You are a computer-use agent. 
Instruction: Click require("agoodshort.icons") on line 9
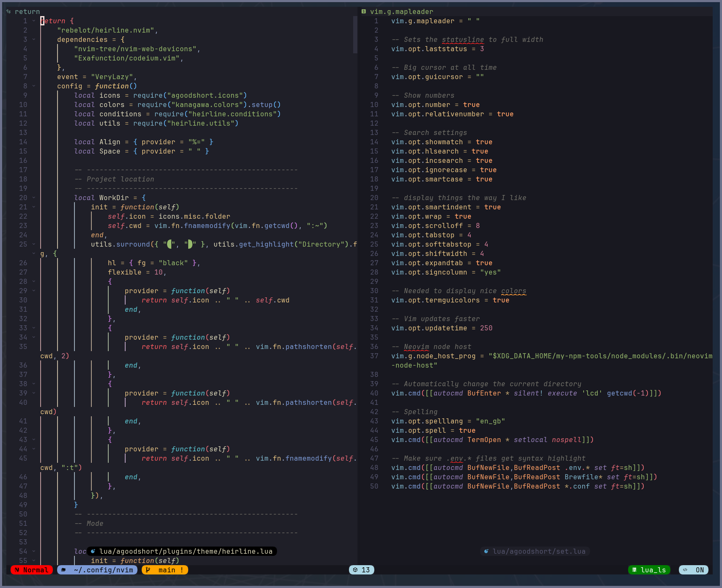click(190, 95)
